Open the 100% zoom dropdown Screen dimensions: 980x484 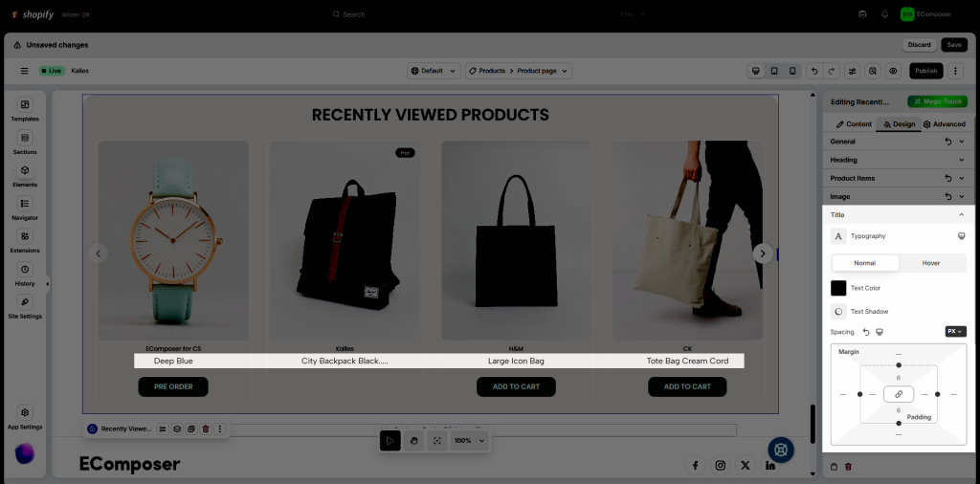(x=469, y=440)
